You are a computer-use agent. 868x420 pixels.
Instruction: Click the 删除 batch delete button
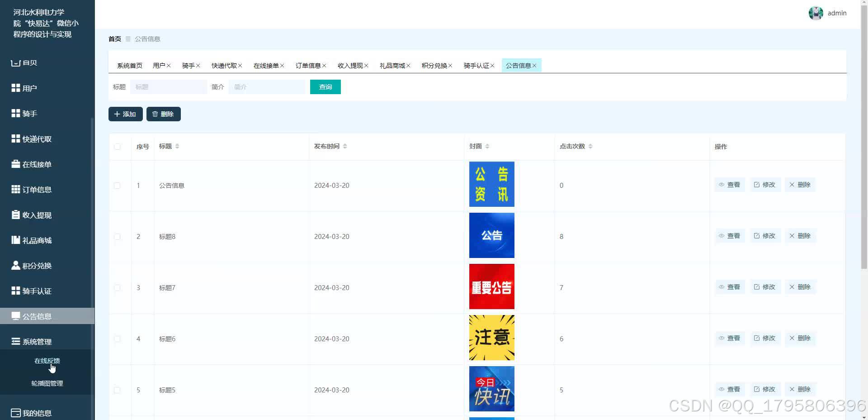[x=164, y=114]
